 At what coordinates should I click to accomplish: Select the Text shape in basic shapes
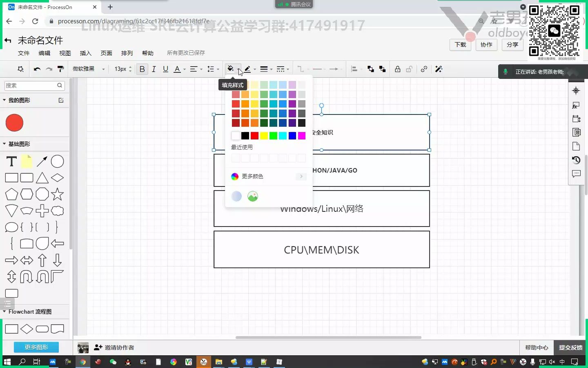11,162
